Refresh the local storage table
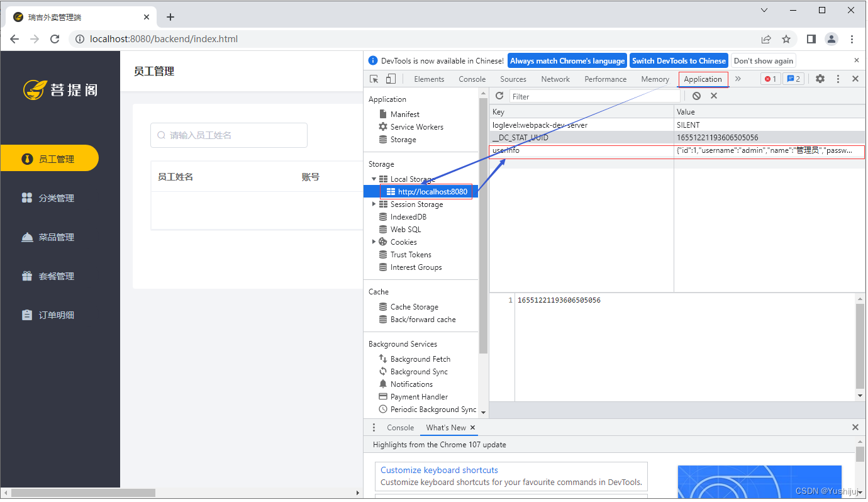The height and width of the screenshot is (502, 868). (499, 96)
